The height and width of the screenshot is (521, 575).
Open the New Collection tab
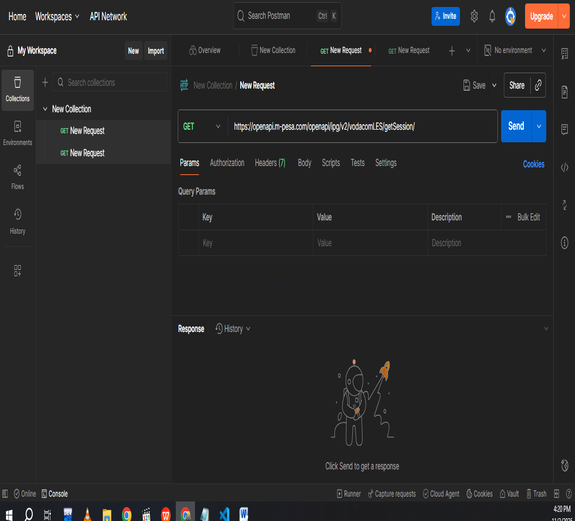click(x=273, y=50)
